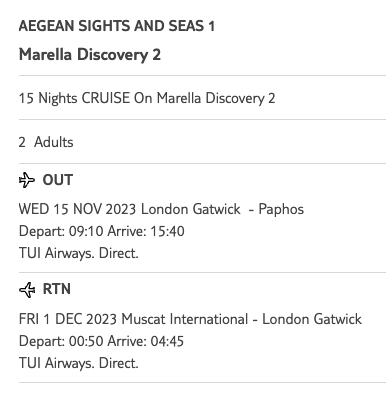Click the Depart 09:10 Arrive 15:40 times

[102, 231]
